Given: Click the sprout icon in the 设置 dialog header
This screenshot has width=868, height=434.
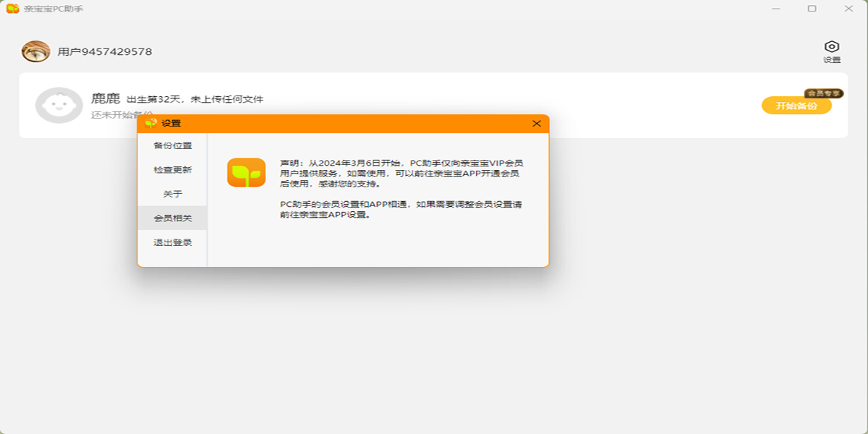Looking at the screenshot, I should click(x=150, y=124).
